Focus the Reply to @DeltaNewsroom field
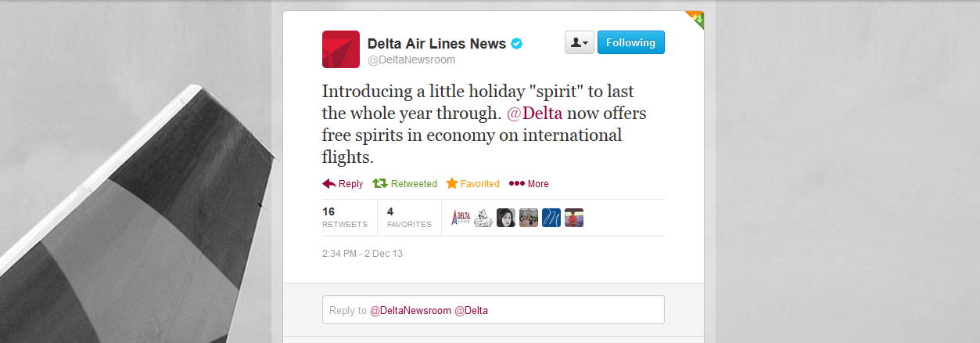980x343 pixels. point(493,310)
